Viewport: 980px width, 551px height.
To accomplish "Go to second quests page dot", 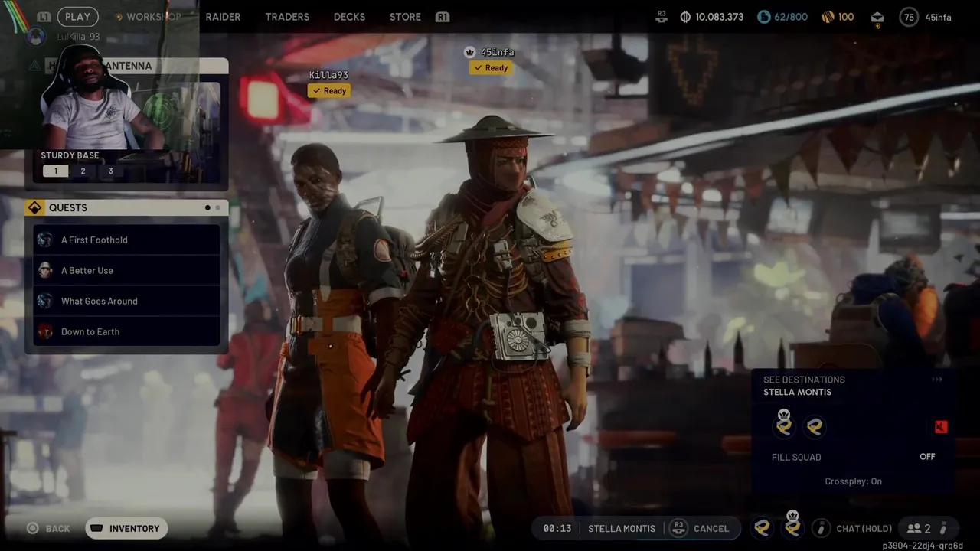I will pos(217,208).
